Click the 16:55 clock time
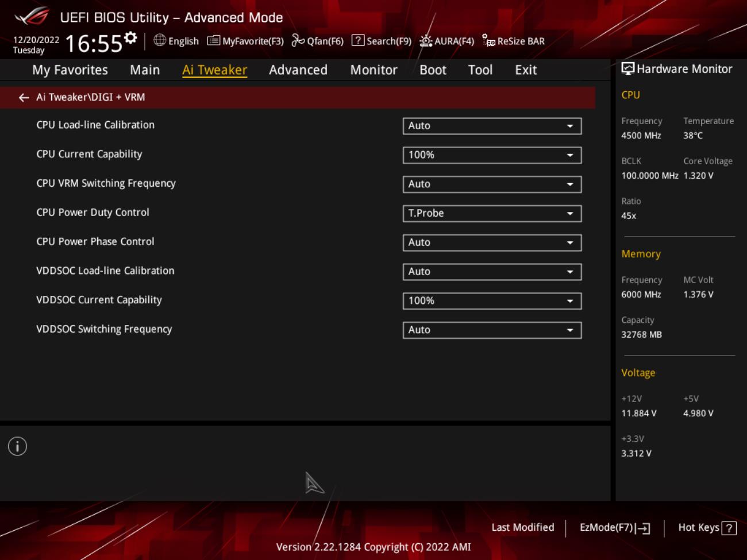This screenshot has width=747, height=560. [x=94, y=44]
